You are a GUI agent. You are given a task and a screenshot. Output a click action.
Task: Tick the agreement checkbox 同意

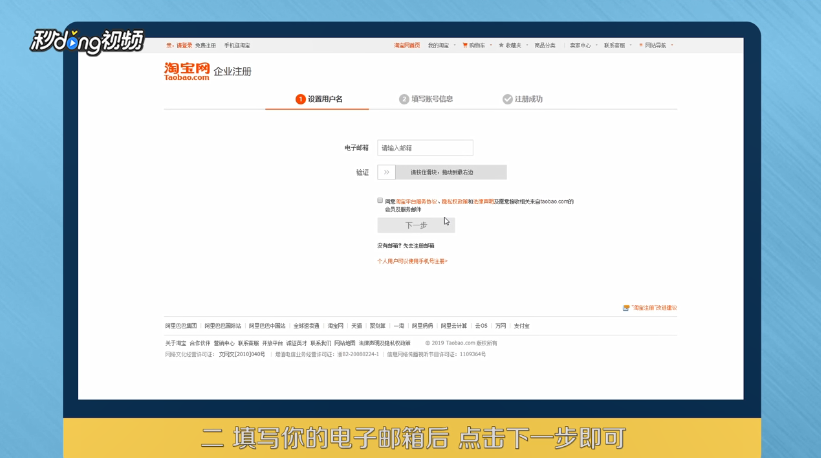point(380,200)
